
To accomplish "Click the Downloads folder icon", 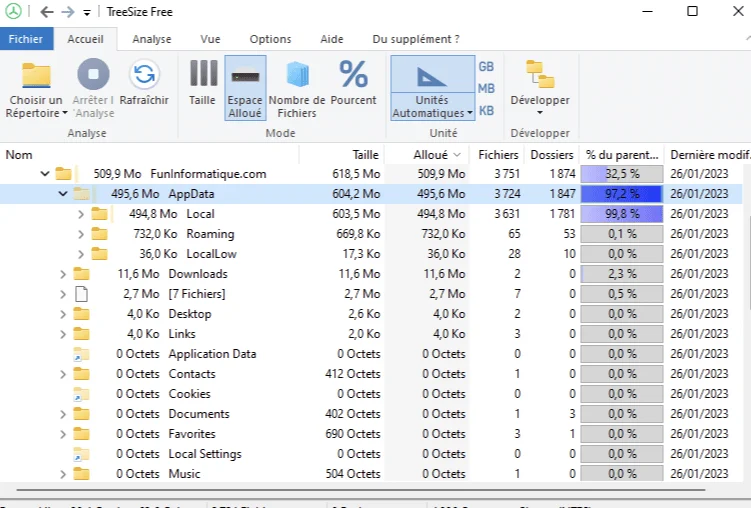I will [81, 273].
